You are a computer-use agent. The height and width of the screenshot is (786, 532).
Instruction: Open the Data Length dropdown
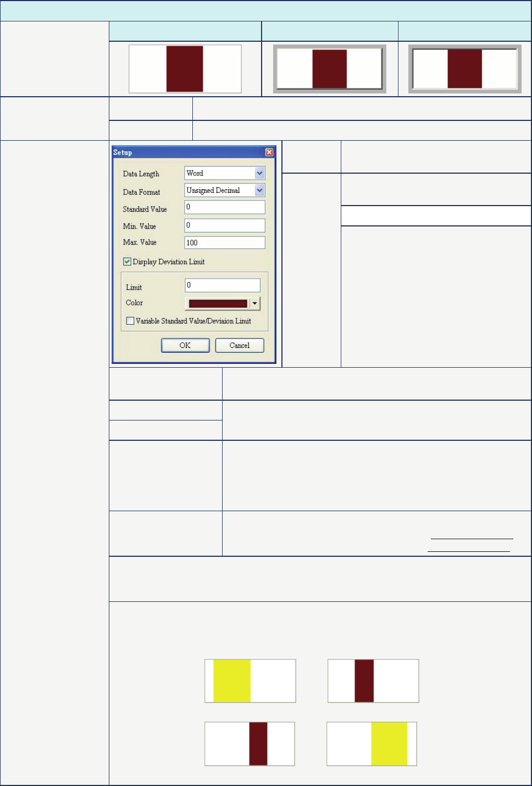click(x=260, y=173)
